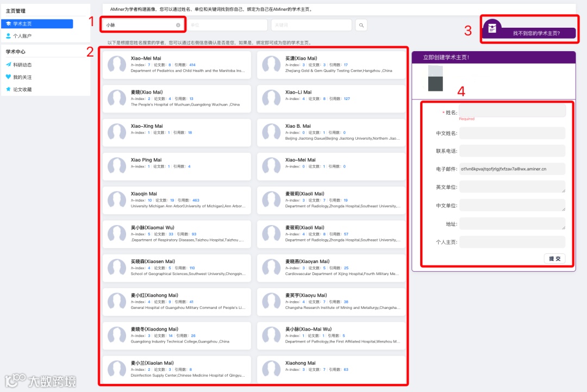Screen dimensions: 587x392
Task: Click the 提交 submit button
Action: [x=554, y=259]
